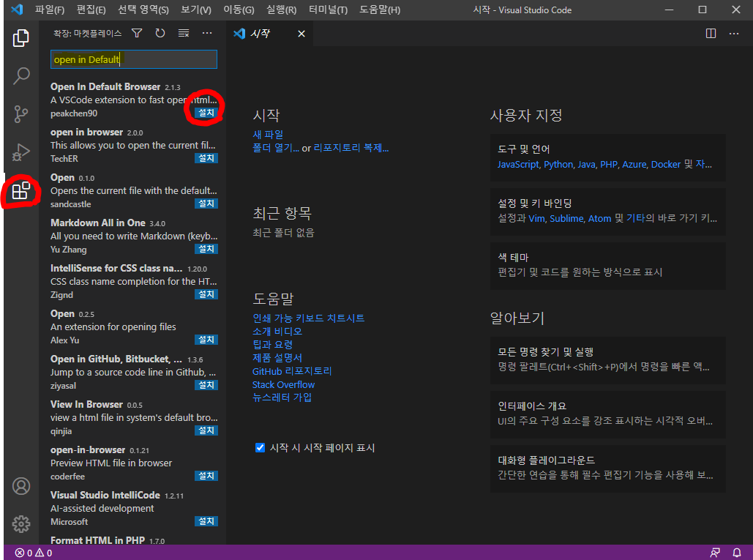Click the 뉴스레터 가입 link
Image resolution: width=753 pixels, height=560 pixels.
tap(282, 397)
